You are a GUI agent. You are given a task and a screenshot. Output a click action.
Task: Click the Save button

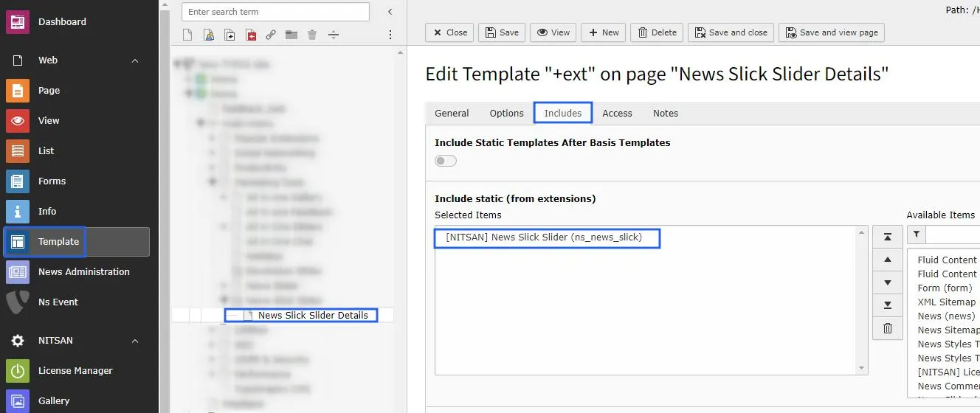point(502,32)
